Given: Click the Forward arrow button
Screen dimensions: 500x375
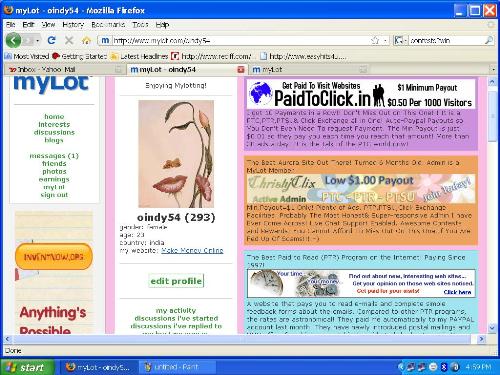Looking at the screenshot, I should 28,41.
